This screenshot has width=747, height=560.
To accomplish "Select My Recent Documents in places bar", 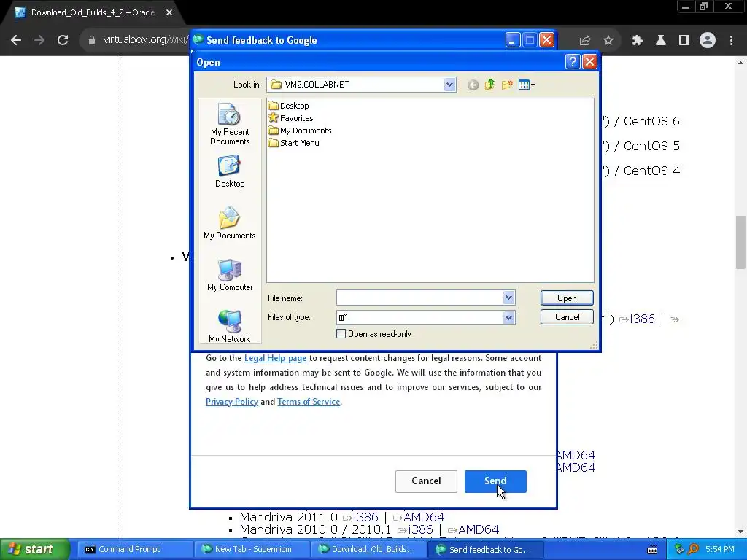I will 230,124.
